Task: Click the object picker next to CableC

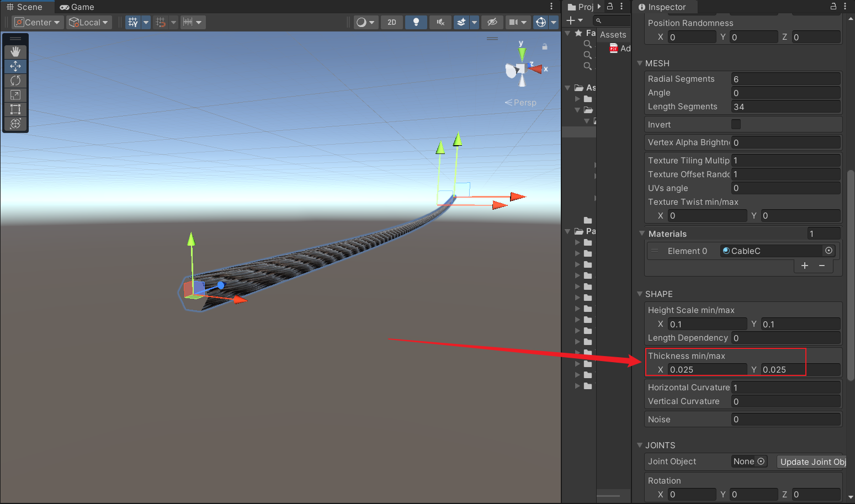Action: 829,251
